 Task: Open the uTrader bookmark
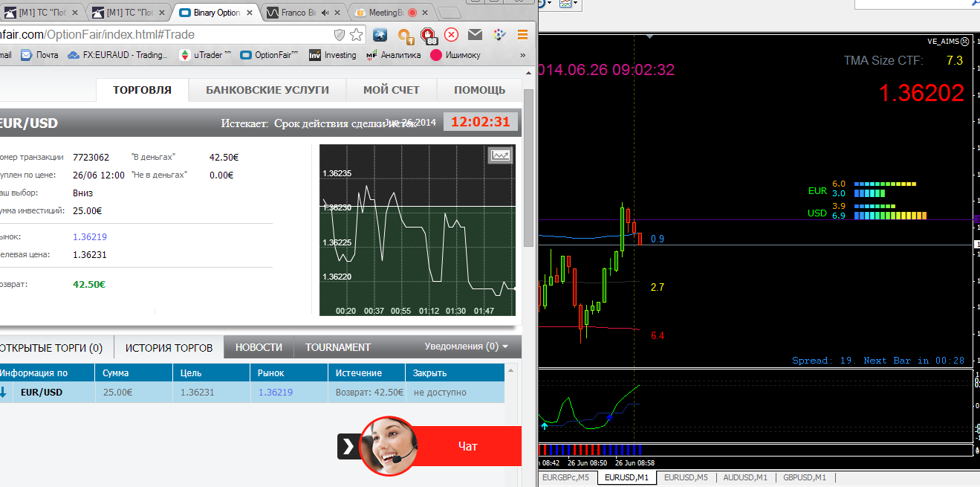pyautogui.click(x=206, y=55)
